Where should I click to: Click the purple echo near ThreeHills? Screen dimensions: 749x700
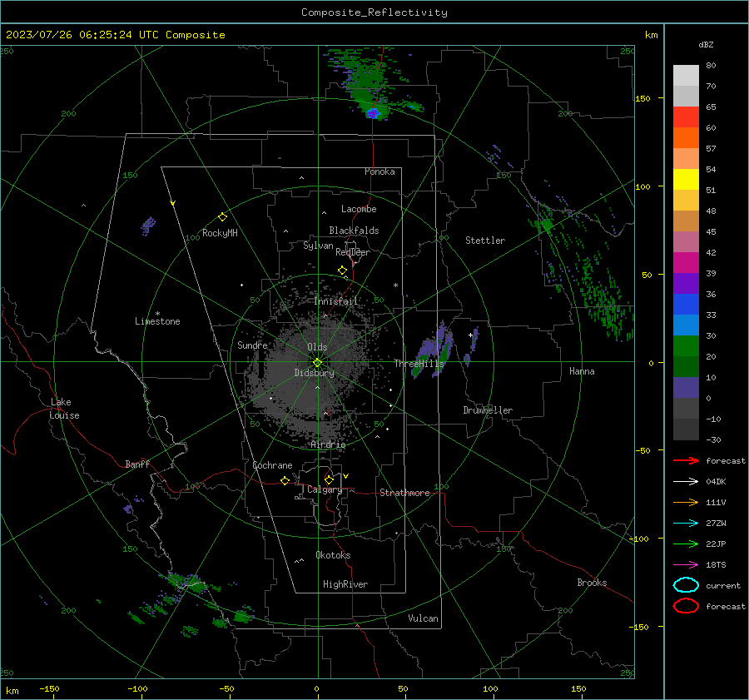click(x=434, y=350)
